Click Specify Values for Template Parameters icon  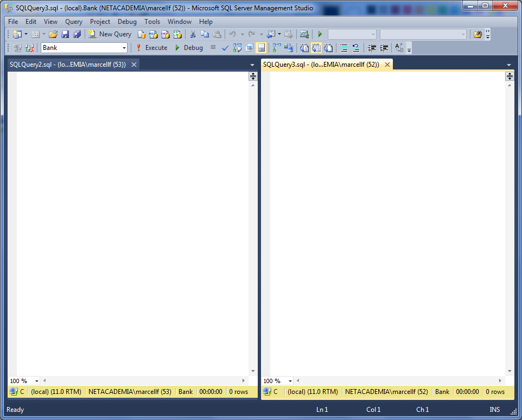pos(399,48)
